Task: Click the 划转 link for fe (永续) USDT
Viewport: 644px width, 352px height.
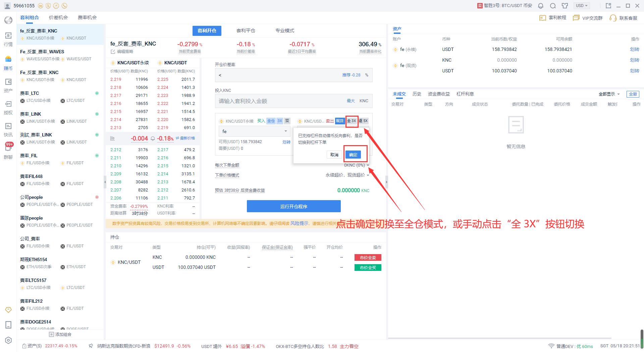Action: (635, 50)
